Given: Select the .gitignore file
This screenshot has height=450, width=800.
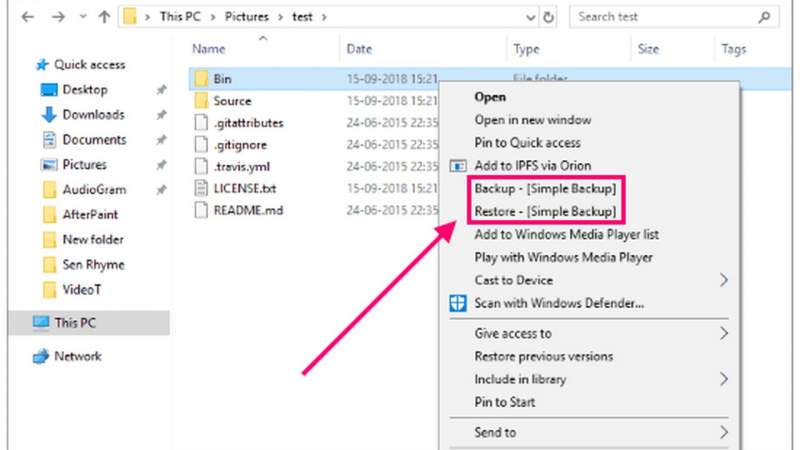Looking at the screenshot, I should 240,145.
